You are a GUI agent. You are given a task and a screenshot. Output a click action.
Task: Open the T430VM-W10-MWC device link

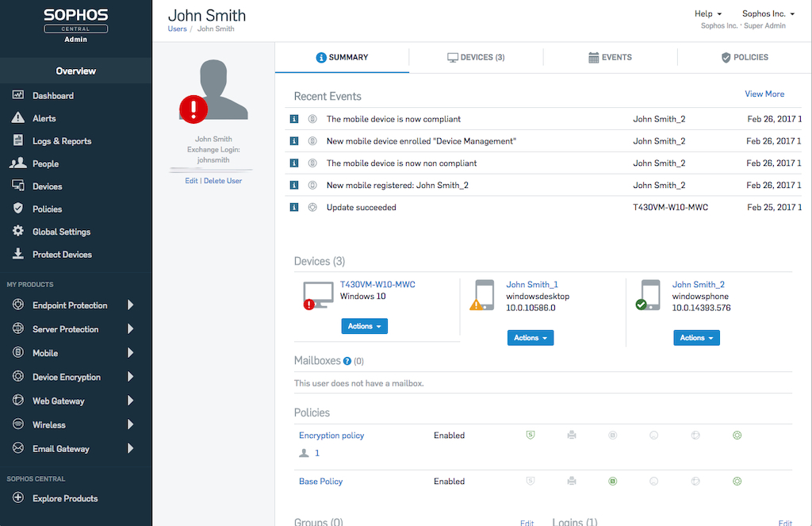pos(377,284)
